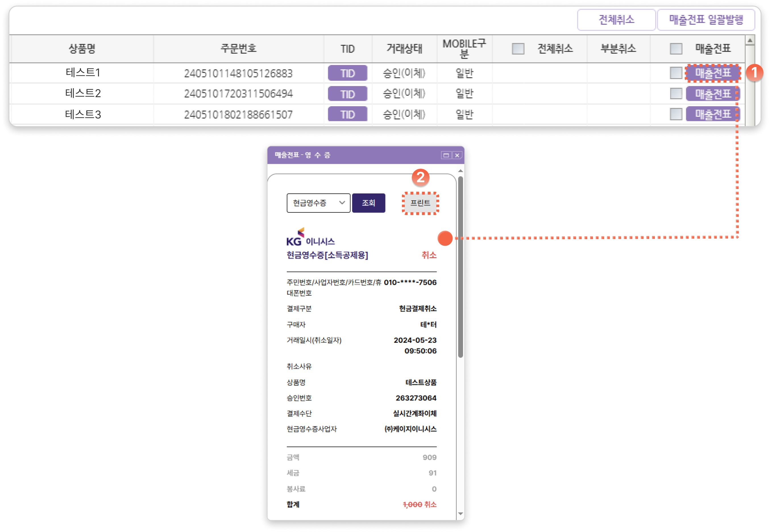Click scroll-up arrow in receipt popup
The image size is (770, 532).
coord(460,171)
